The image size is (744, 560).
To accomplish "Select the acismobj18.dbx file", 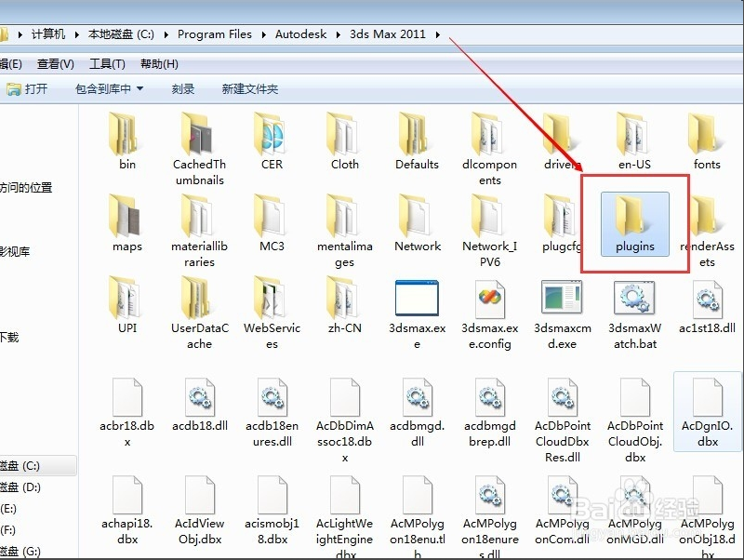I will point(272,511).
